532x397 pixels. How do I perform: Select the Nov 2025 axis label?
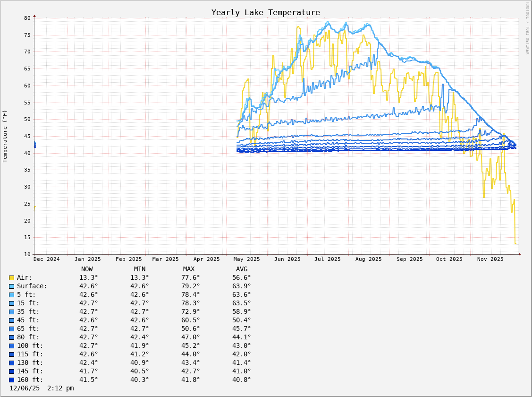(x=490, y=259)
